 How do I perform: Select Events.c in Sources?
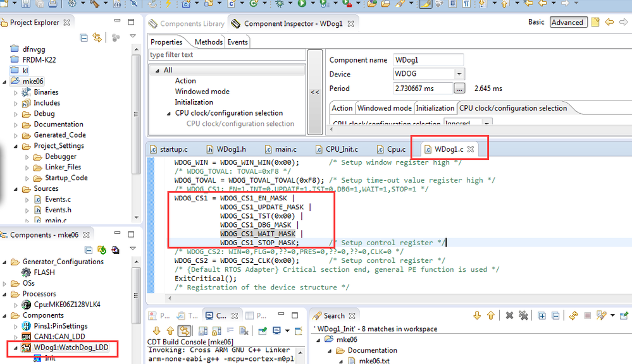[x=58, y=199]
